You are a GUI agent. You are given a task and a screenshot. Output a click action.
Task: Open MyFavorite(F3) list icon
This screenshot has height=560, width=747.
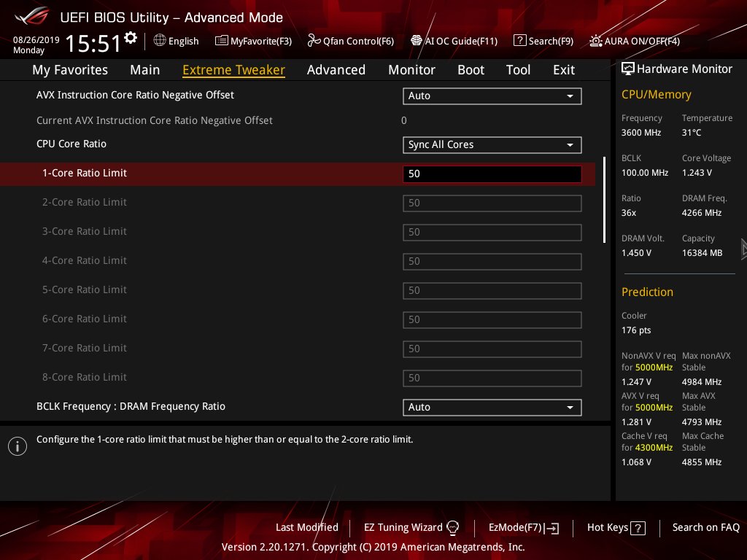(221, 41)
